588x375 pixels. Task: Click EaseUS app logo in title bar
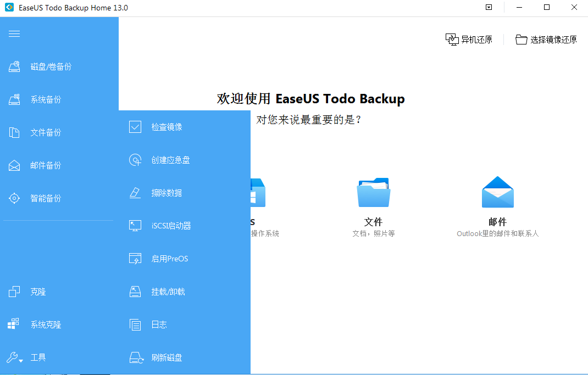click(x=9, y=8)
